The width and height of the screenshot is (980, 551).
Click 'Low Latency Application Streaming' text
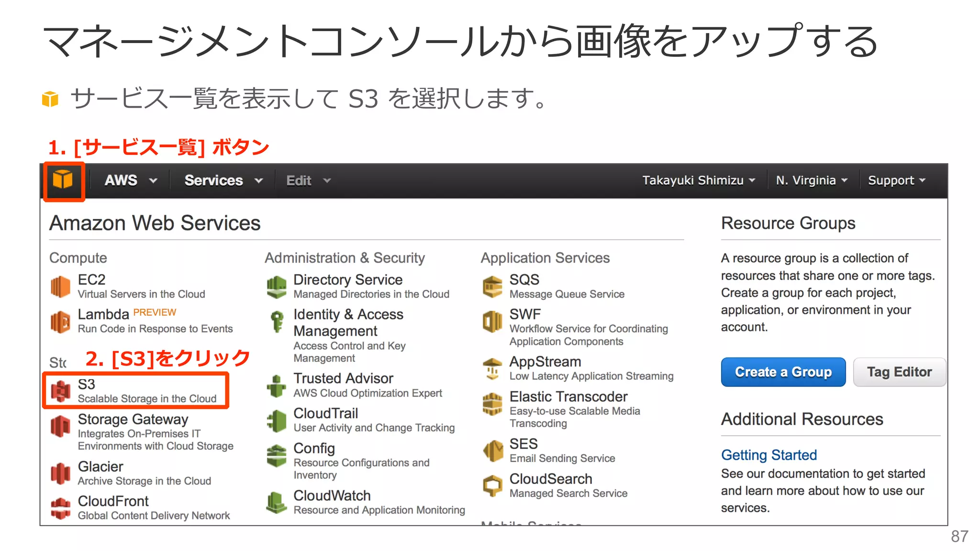[x=591, y=376]
